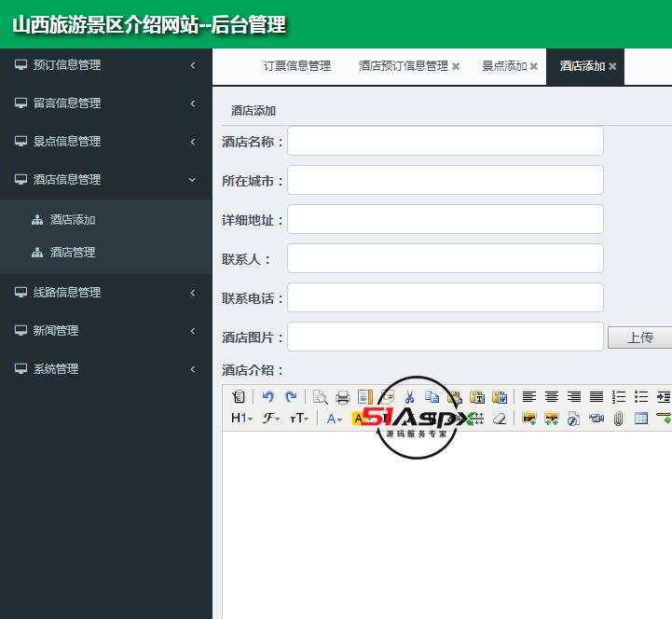Insert Flash content icon
This screenshot has width=672, height=619.
coord(574,418)
